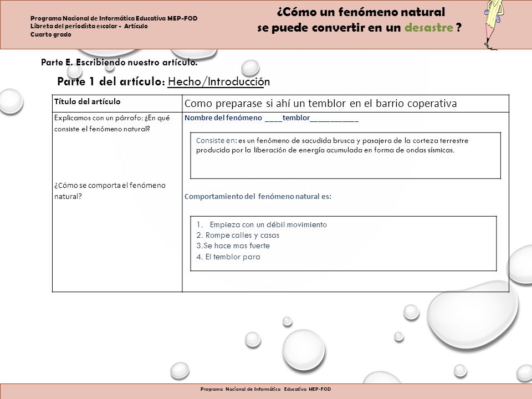Click the 'Consiste en:' description text box
The width and height of the screenshot is (532, 399).
point(345,155)
